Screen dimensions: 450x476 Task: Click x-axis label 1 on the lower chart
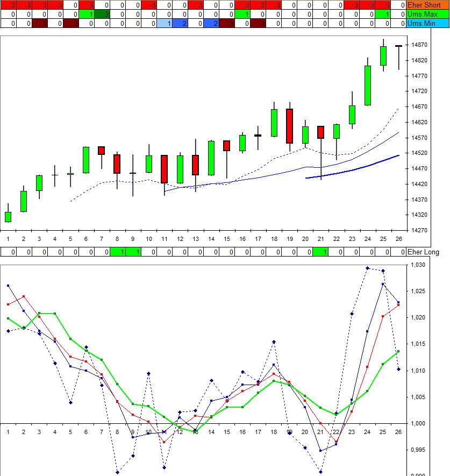click(x=8, y=431)
